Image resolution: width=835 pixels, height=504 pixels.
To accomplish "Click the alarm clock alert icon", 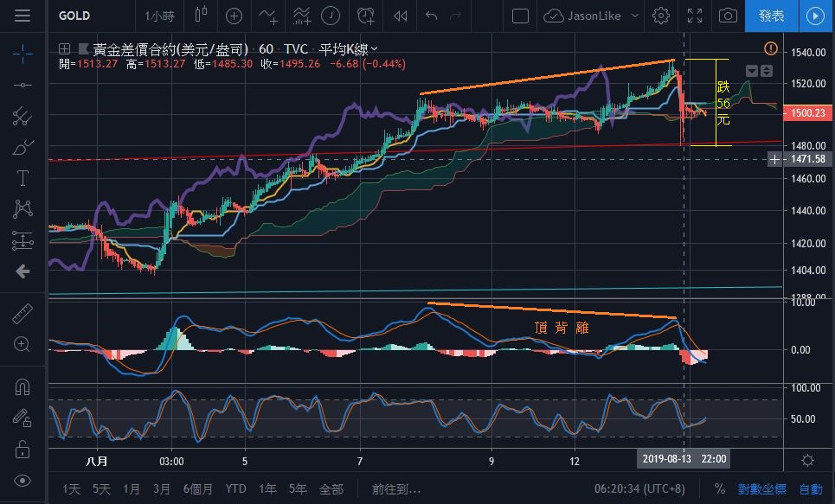I will (366, 16).
